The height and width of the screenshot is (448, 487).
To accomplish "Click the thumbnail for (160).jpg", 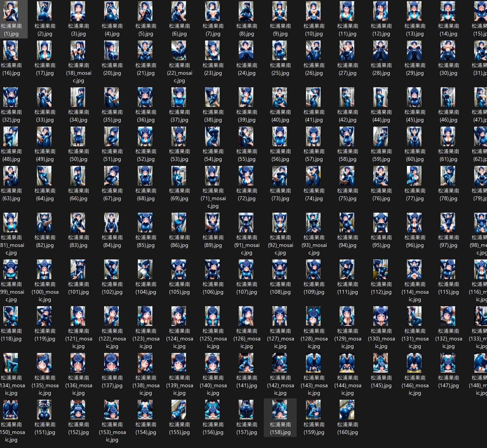I will click(347, 409).
